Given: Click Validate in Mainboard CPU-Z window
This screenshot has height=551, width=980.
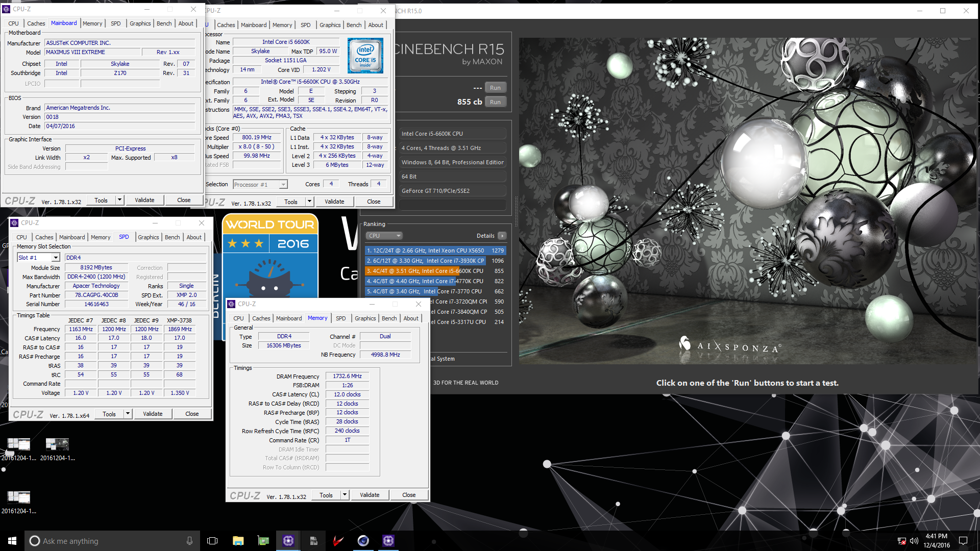Looking at the screenshot, I should [144, 200].
